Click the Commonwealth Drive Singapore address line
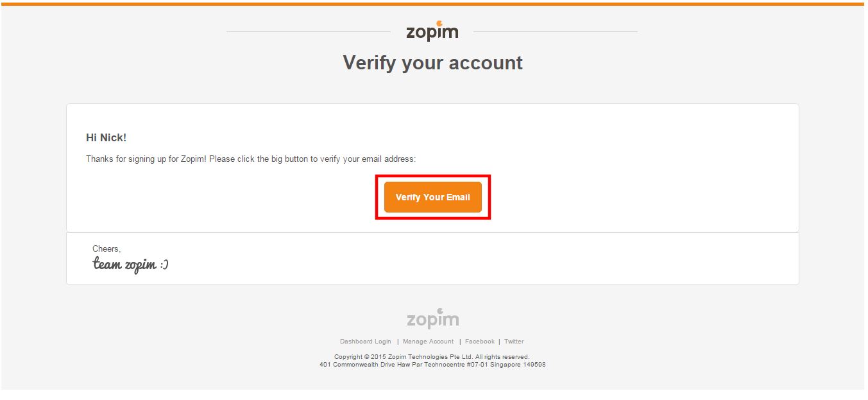868x400 pixels. point(432,365)
